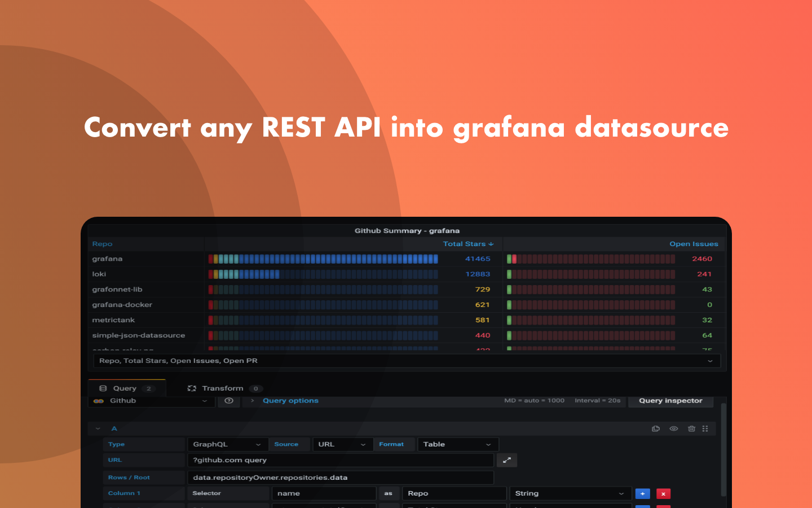812x508 pixels.
Task: Delete query A with the trash icon
Action: (x=691, y=428)
